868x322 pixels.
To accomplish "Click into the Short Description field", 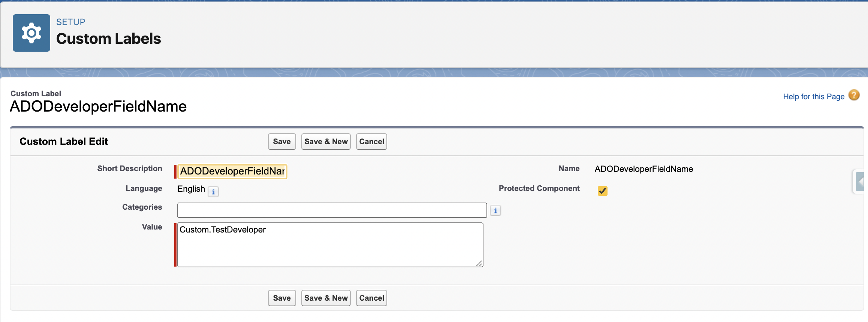I will point(232,171).
